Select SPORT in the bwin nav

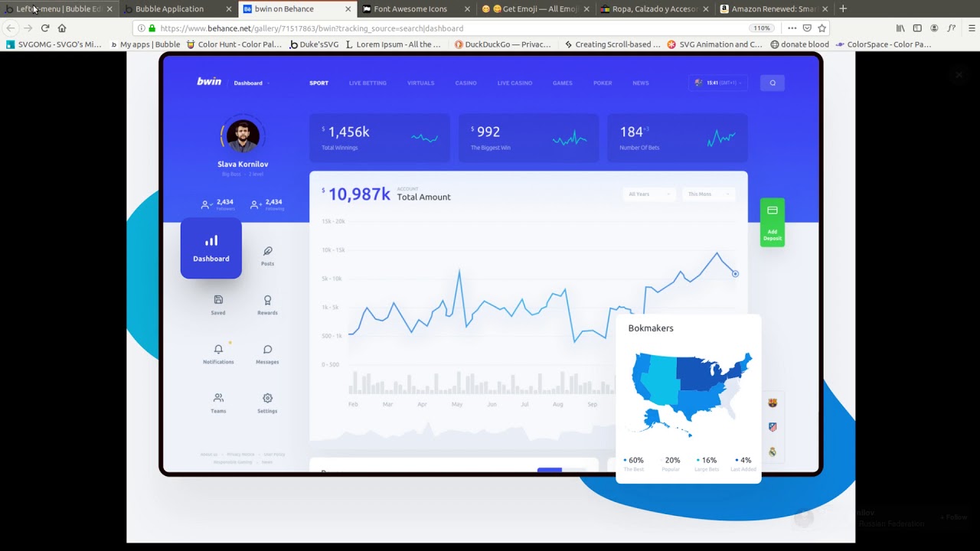pos(318,83)
